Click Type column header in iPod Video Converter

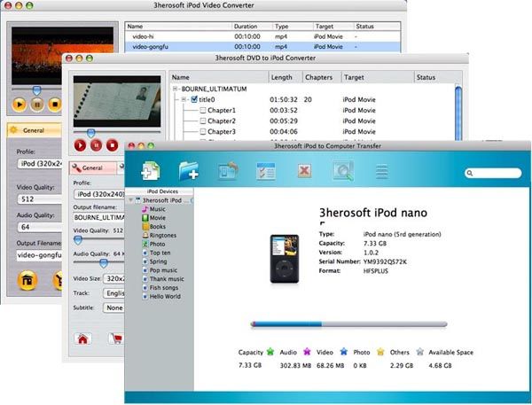click(x=293, y=27)
